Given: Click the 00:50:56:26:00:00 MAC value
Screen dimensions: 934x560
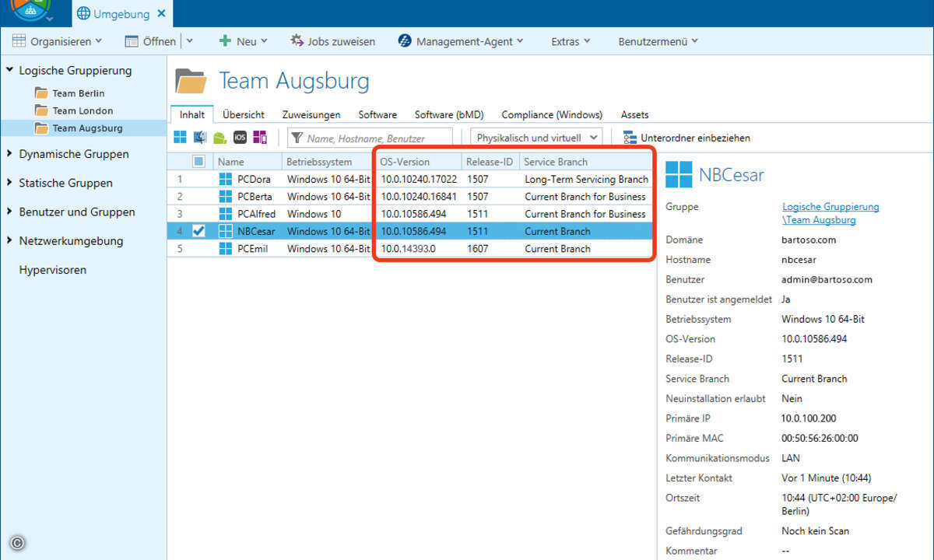Looking at the screenshot, I should click(820, 438).
